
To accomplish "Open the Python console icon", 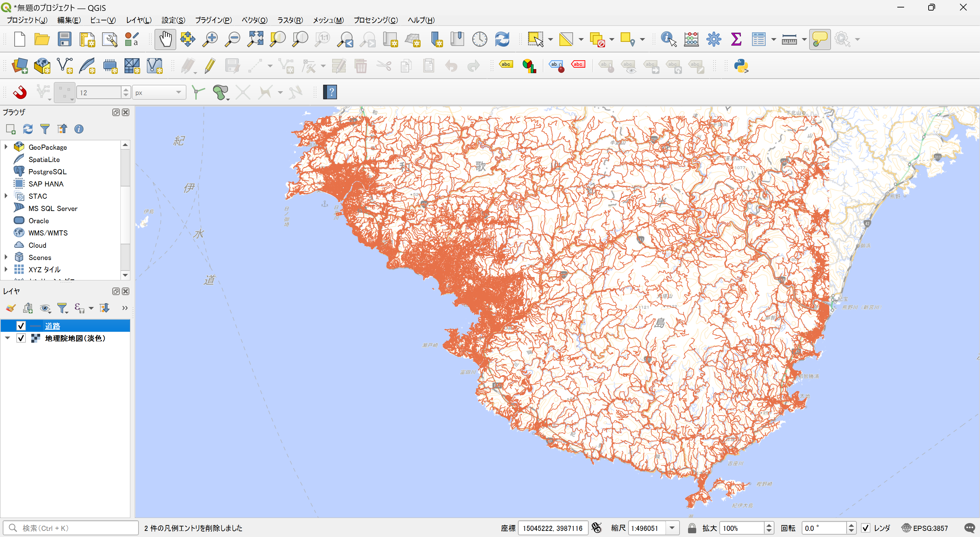I will point(740,66).
